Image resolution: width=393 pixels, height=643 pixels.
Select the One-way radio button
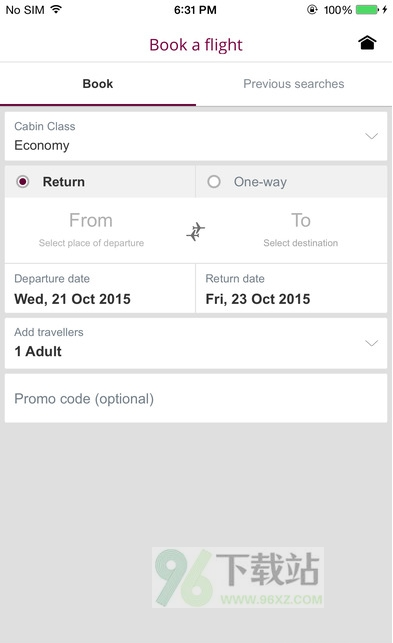click(x=214, y=181)
